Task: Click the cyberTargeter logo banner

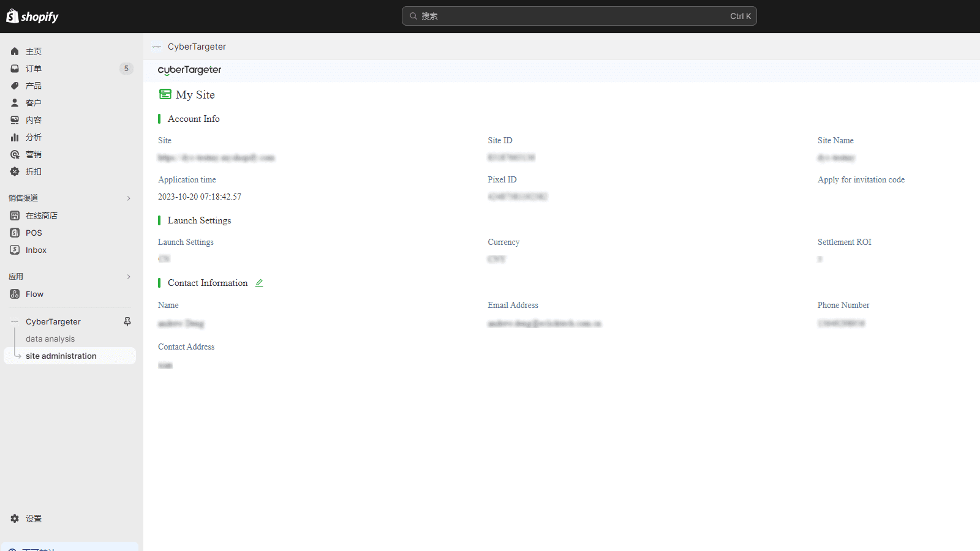Action: click(189, 70)
